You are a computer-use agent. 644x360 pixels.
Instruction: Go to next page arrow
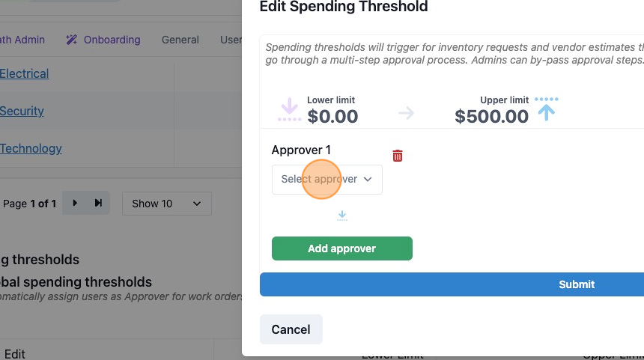[x=75, y=203]
